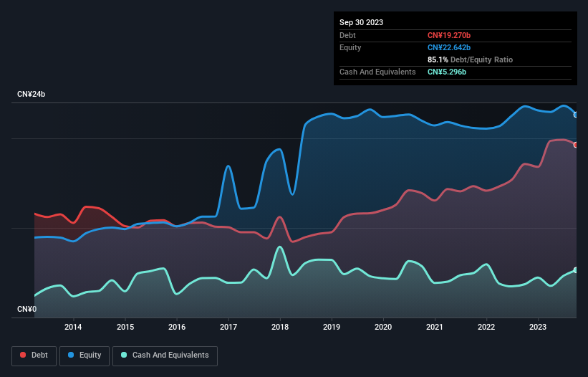Click the 2015 x-axis label
Image resolution: width=588 pixels, height=377 pixels.
[x=125, y=327]
